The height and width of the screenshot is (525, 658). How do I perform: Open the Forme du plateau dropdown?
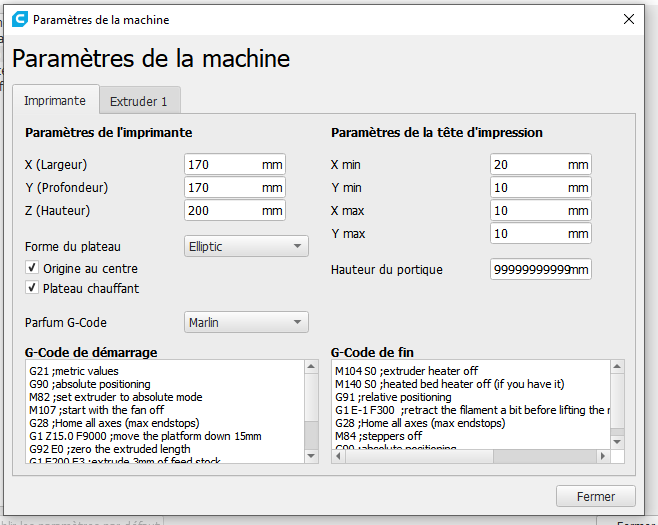pyautogui.click(x=247, y=246)
